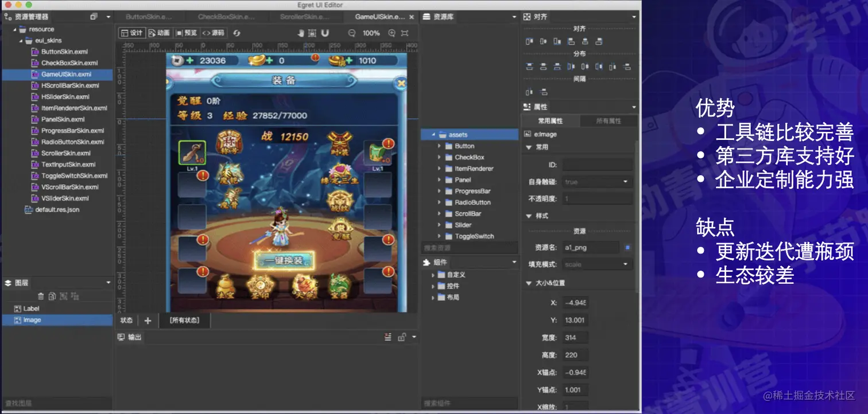Click the second icon in the 对齐 row
Screen dimensions: 868x414
(x=543, y=41)
